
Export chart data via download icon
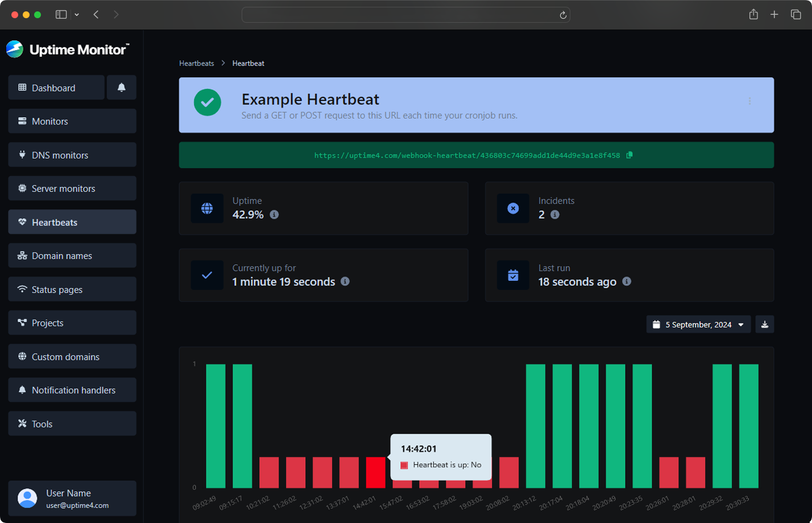coord(765,324)
